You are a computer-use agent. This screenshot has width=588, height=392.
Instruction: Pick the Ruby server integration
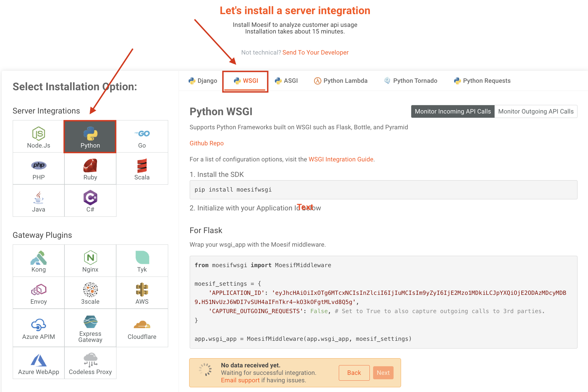[x=90, y=169]
